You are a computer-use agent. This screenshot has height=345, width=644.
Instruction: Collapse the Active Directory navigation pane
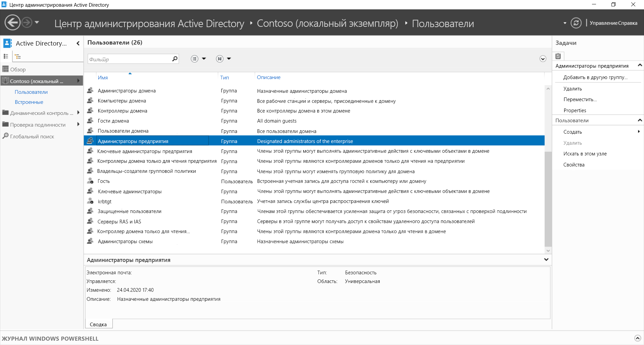tap(78, 43)
